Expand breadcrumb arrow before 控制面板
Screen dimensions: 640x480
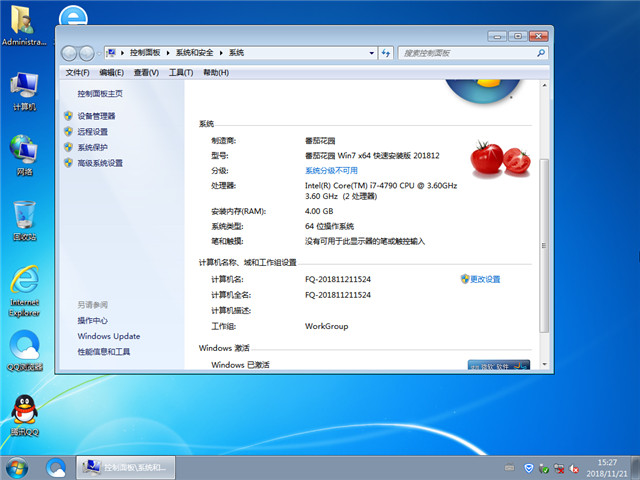(122, 53)
